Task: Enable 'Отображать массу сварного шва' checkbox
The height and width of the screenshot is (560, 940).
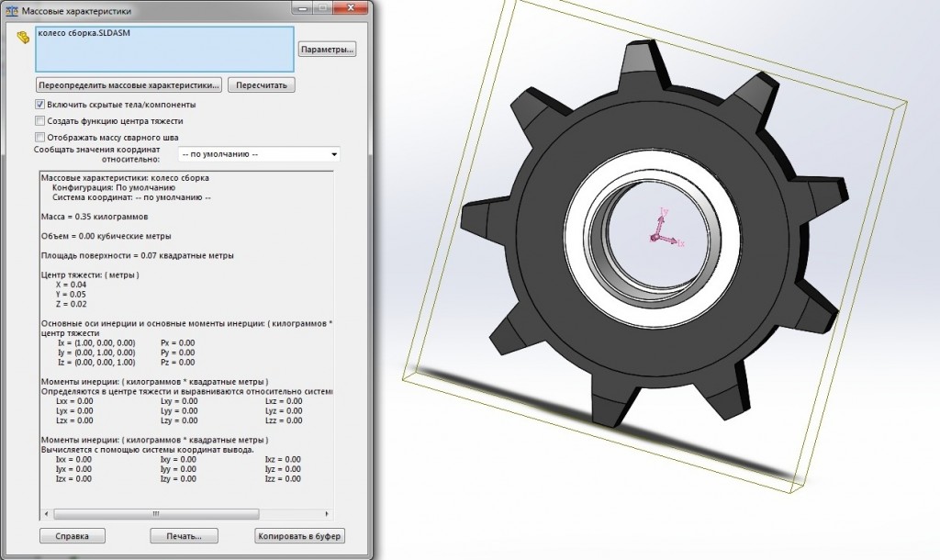Action: (x=40, y=138)
